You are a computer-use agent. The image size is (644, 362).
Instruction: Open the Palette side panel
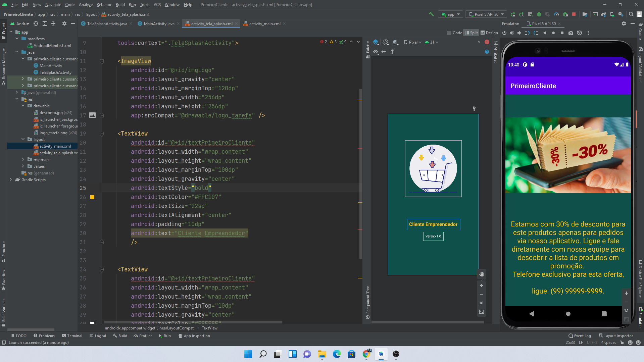368,49
